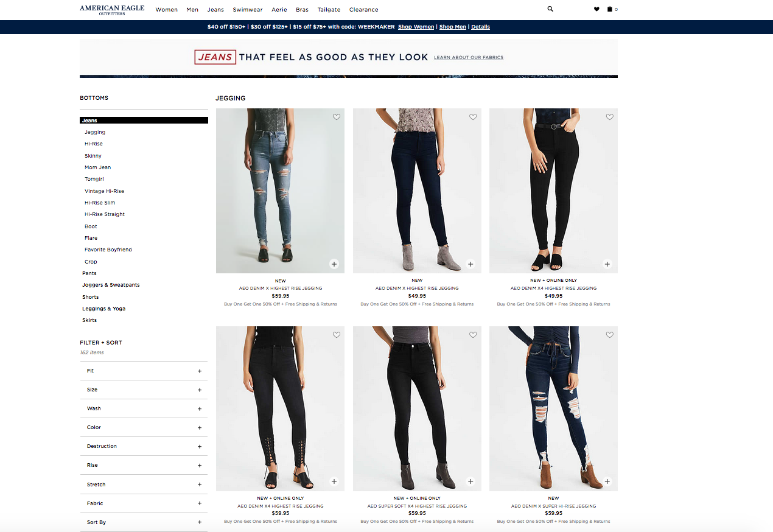Expand the Sort By options

[x=144, y=522]
